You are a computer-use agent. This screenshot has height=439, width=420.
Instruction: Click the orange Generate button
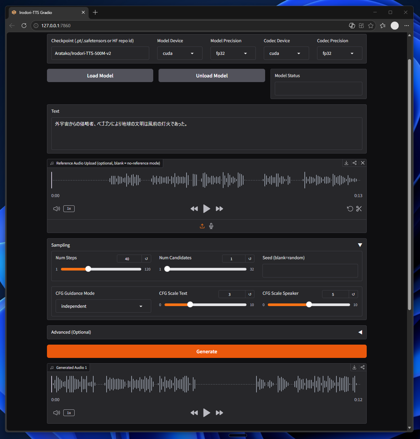point(207,351)
